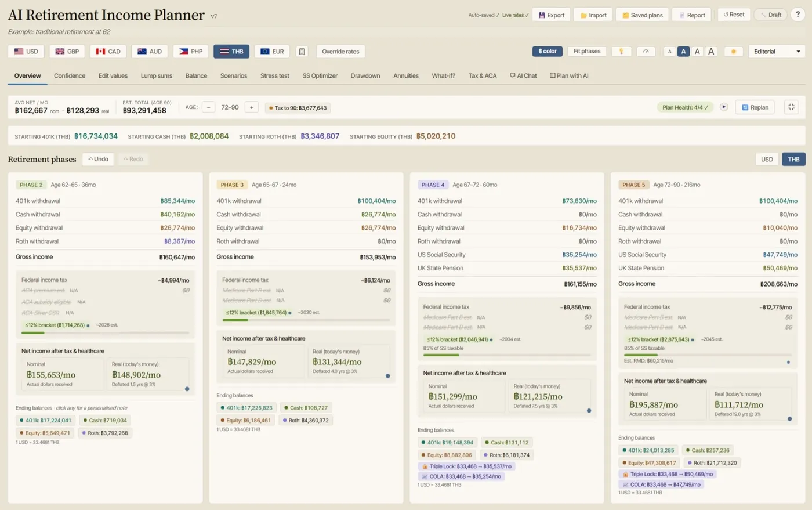Open the Editorial theme dropdown
Image resolution: width=812 pixels, height=510 pixels.
pyautogui.click(x=776, y=52)
